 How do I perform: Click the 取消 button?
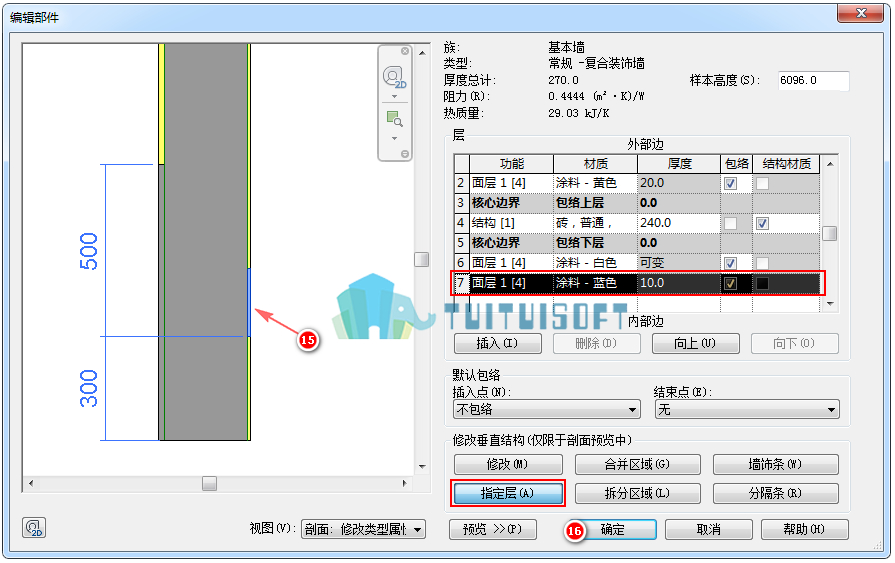pyautogui.click(x=709, y=529)
